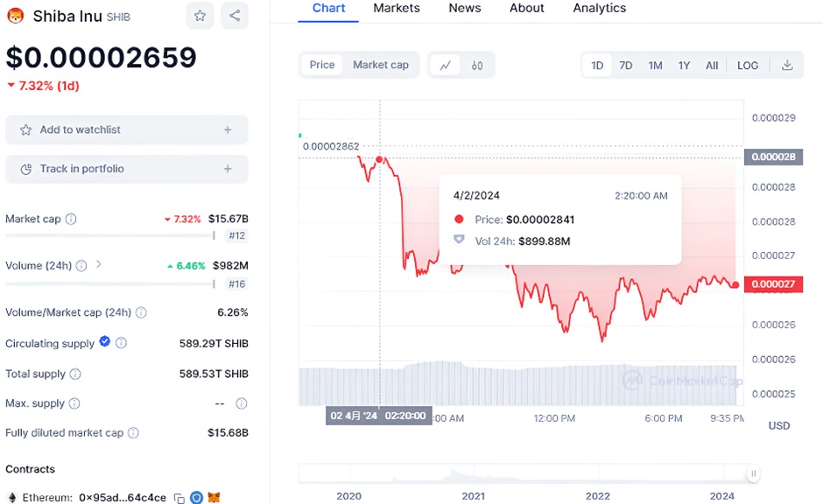Click the star favorite icon near Shiba Inu
This screenshot has height=504, width=823.
point(200,16)
